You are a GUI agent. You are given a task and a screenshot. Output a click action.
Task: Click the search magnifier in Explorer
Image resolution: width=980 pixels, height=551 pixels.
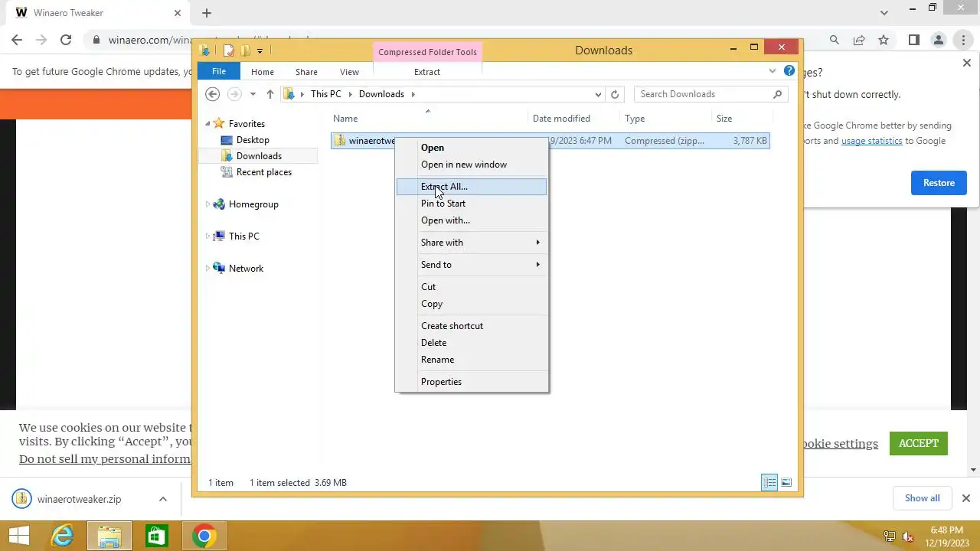[x=778, y=94]
